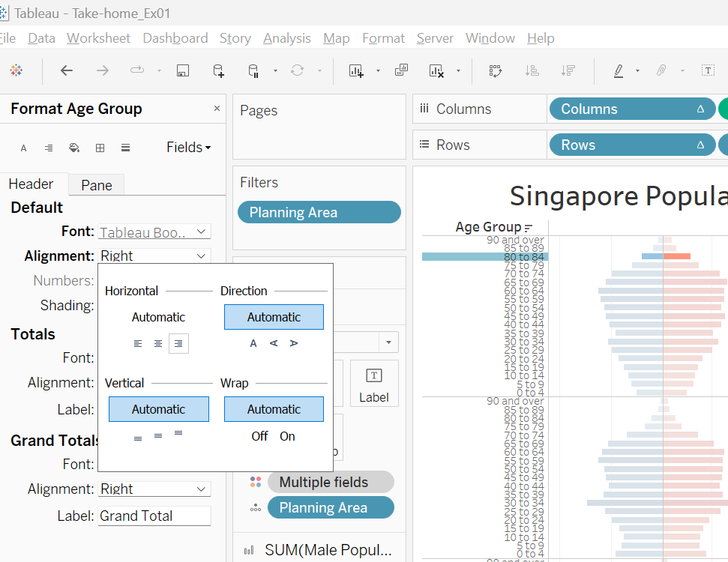Viewport: 728px width, 562px height.
Task: Open the Grand Totals Alignment dropdown
Action: coord(154,489)
